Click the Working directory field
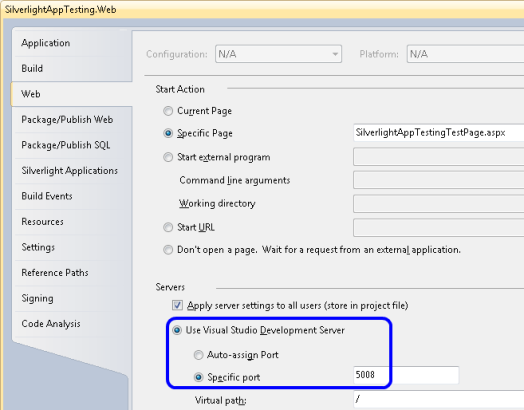Image resolution: width=524 pixels, height=410 pixels. (x=438, y=203)
